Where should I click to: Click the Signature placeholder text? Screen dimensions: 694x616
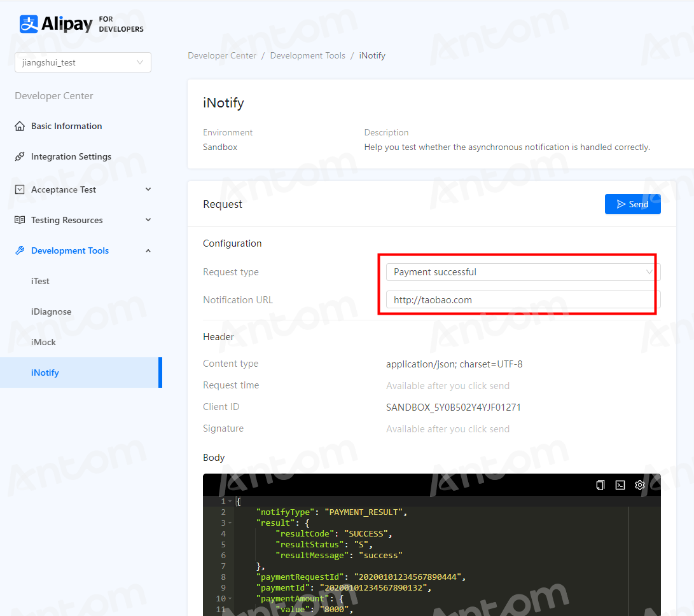click(448, 429)
